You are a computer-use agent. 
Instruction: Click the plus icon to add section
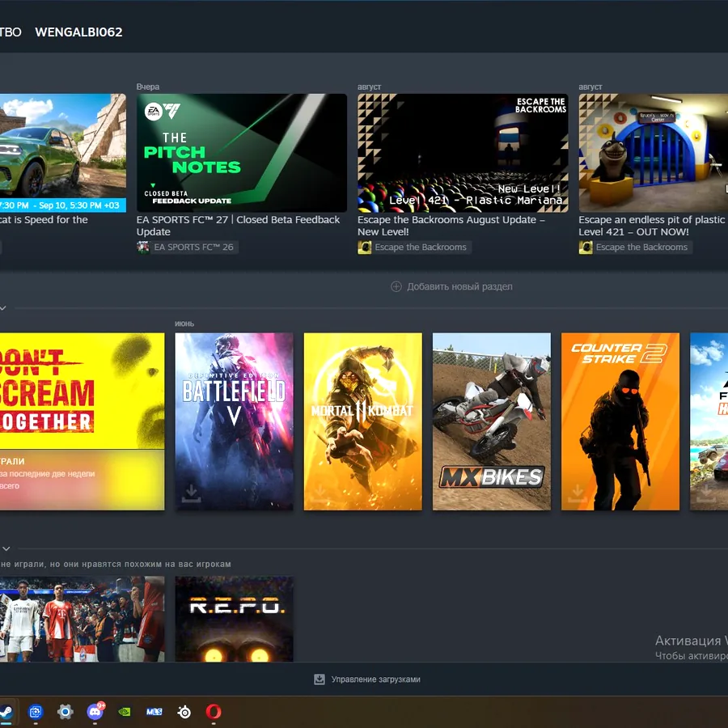coord(396,286)
